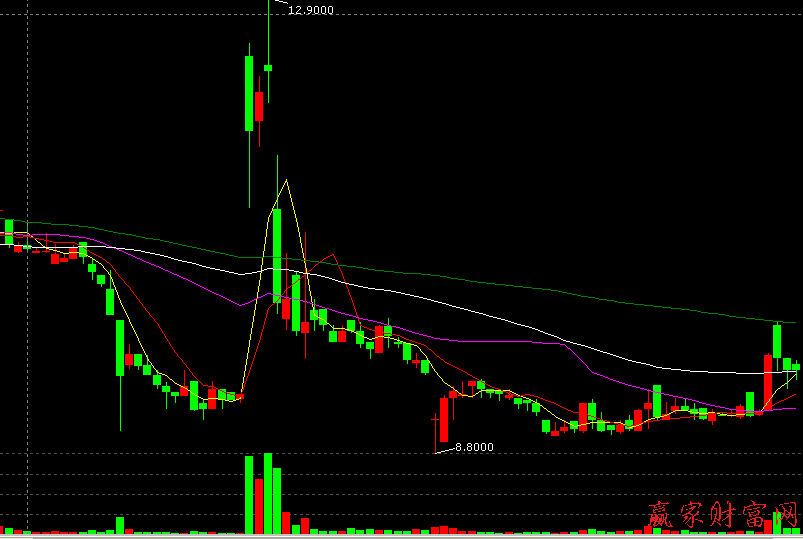Click the yellow moving average line's sharp peak

click(x=287, y=181)
